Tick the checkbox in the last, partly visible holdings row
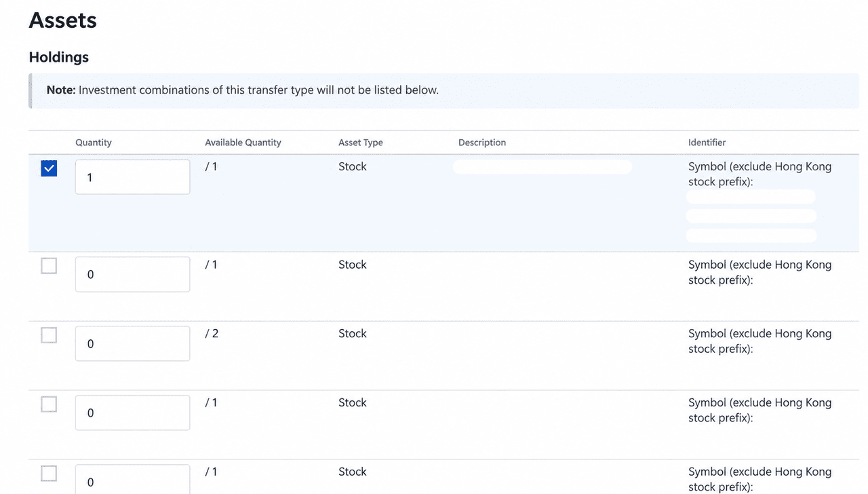 click(49, 474)
